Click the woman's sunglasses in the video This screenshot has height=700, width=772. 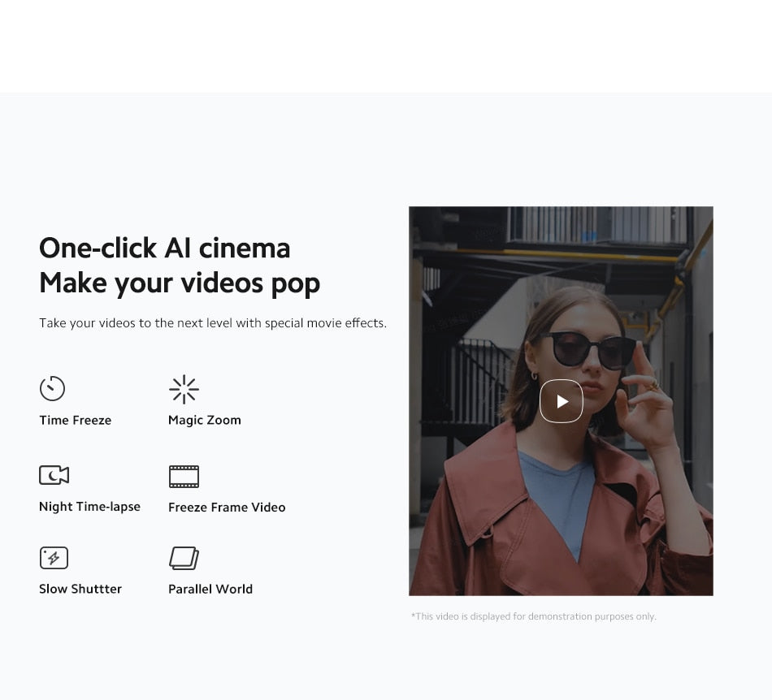click(x=588, y=349)
